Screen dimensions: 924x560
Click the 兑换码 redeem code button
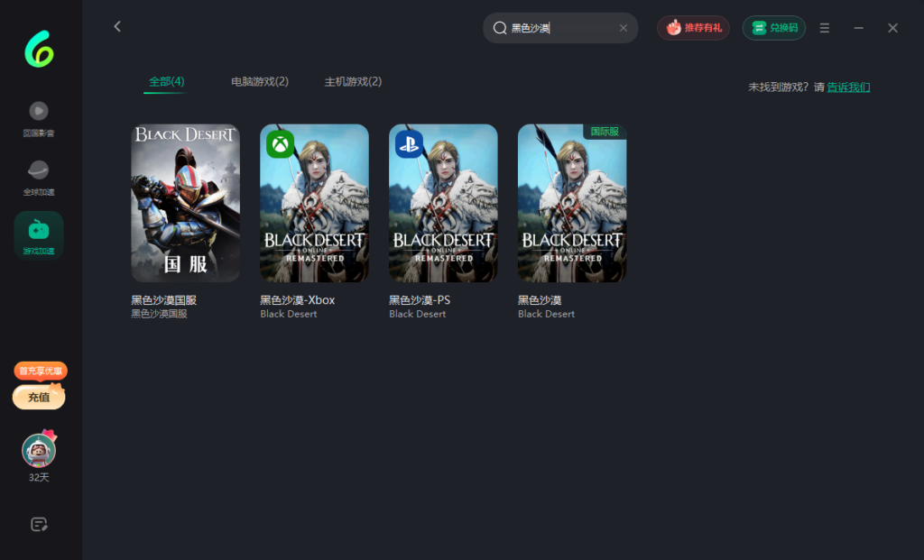coord(774,28)
